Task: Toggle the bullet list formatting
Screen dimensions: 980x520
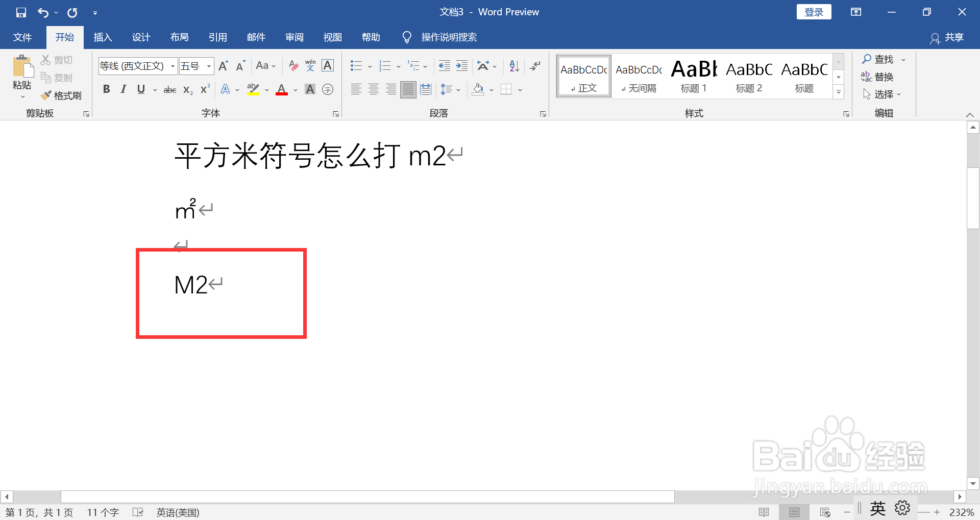Action: (356, 65)
